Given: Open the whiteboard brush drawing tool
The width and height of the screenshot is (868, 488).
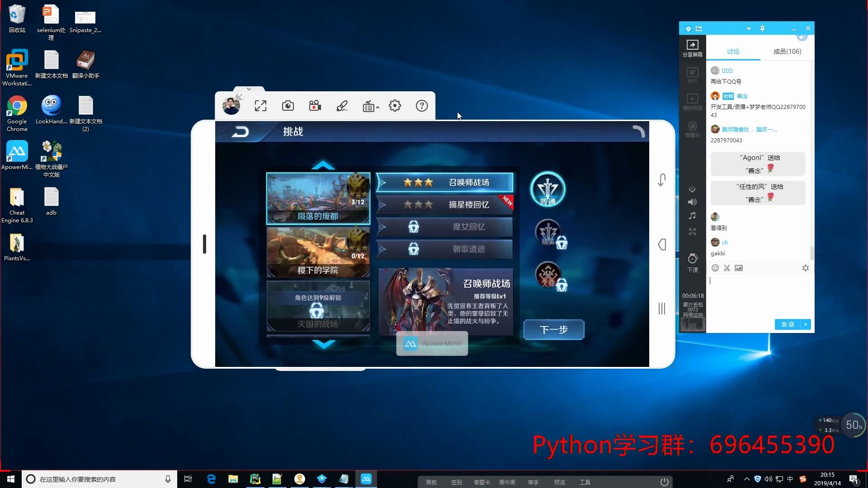Looking at the screenshot, I should click(x=342, y=106).
